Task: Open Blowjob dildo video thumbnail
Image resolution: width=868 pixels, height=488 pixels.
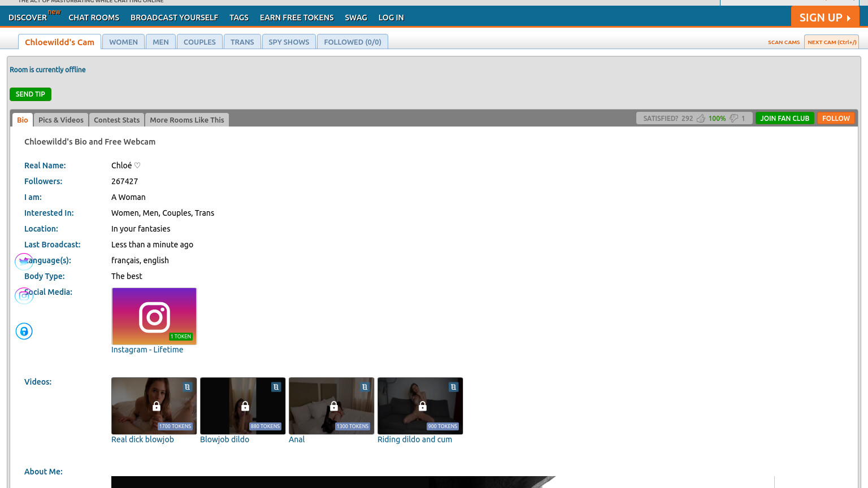Action: coord(243,406)
